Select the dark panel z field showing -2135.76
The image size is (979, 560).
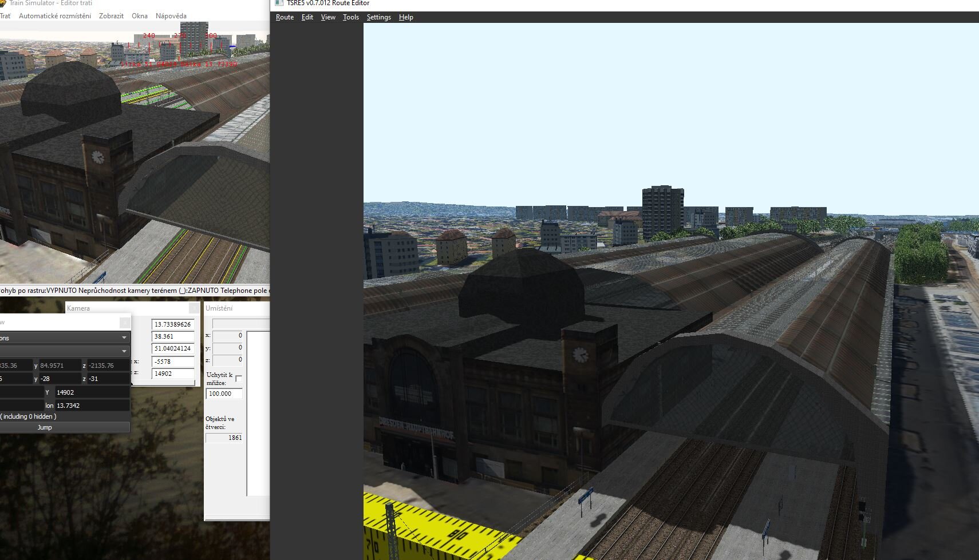(x=109, y=366)
